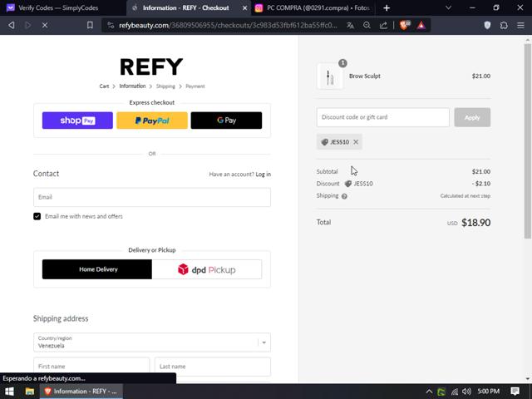Click the browser forward arrow
Viewport: 532px width, 399px height.
pyautogui.click(x=27, y=25)
